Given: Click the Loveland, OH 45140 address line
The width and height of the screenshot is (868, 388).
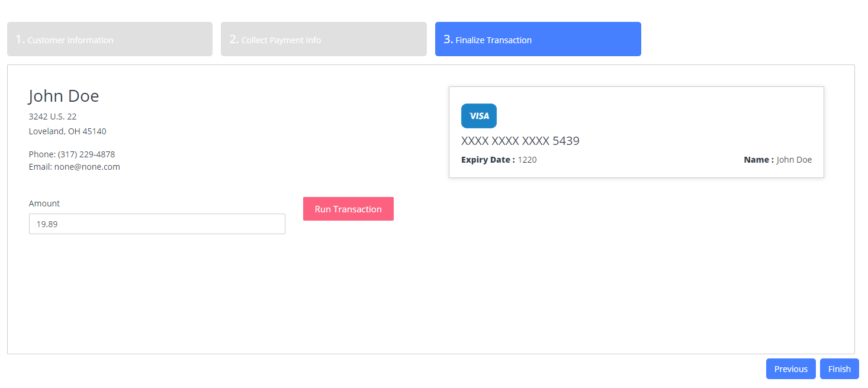Looking at the screenshot, I should coord(67,131).
